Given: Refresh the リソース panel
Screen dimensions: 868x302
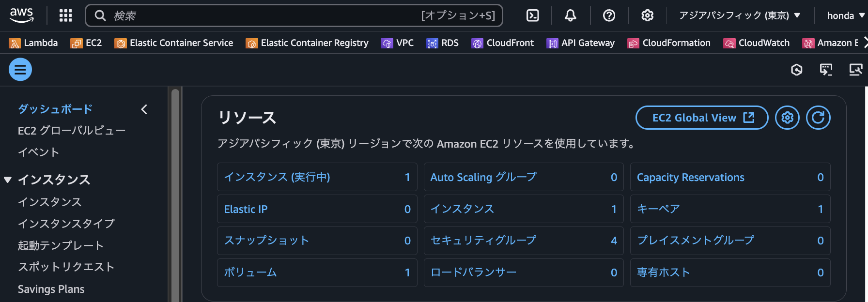Looking at the screenshot, I should tap(818, 117).
